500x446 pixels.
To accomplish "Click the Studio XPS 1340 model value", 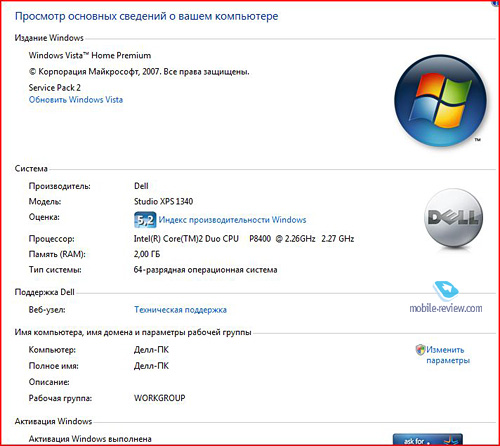I will 163,201.
